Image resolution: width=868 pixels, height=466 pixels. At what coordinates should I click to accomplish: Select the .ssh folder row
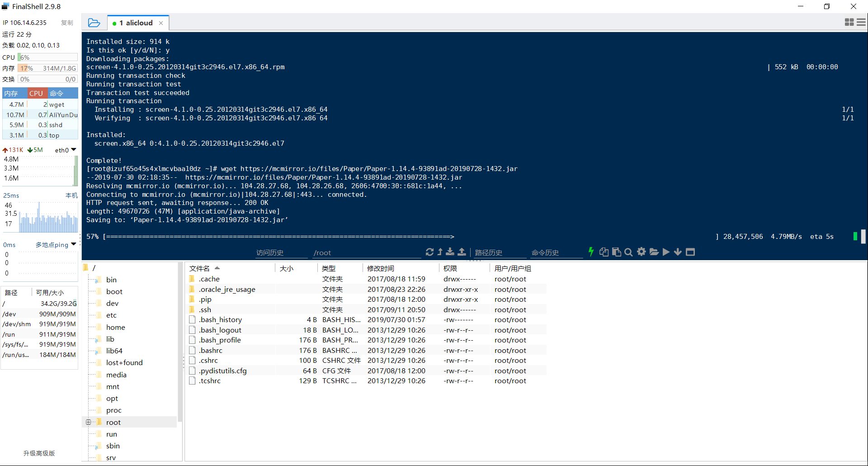tap(367, 310)
